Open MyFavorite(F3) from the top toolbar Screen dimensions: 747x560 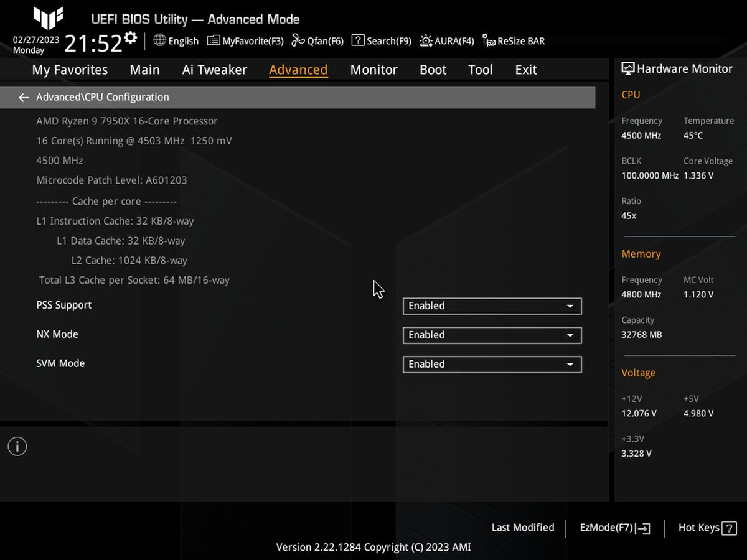tap(245, 41)
